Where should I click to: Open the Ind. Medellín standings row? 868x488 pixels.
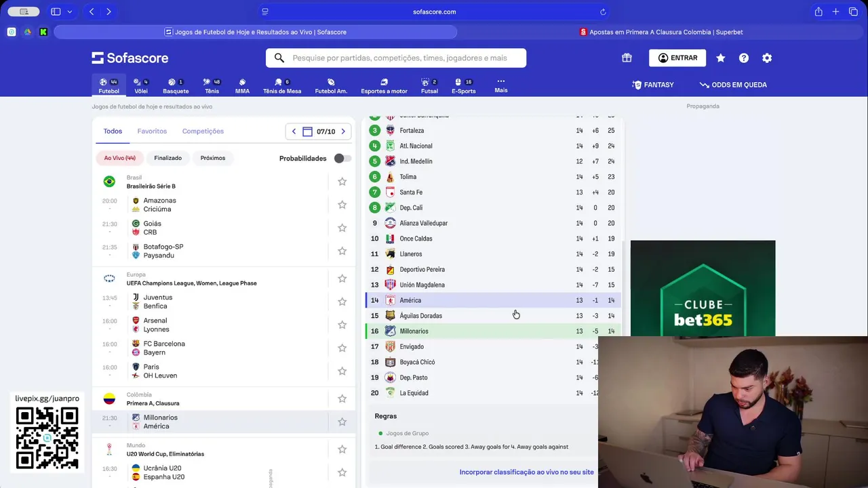coord(494,161)
